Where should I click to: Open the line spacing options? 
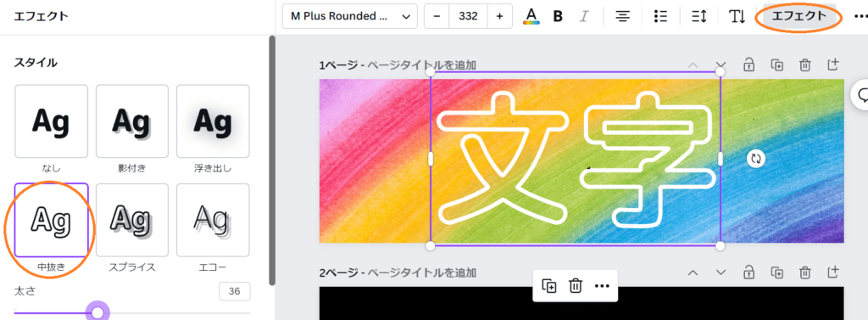pyautogui.click(x=699, y=16)
